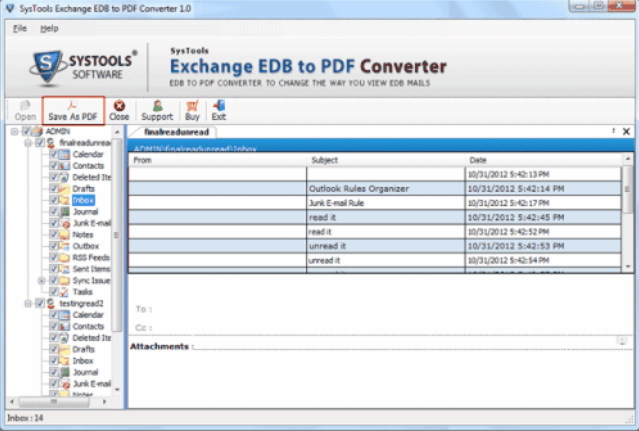The image size is (639, 431).
Task: Click the ADMIN database icon in tree
Action: point(37,132)
